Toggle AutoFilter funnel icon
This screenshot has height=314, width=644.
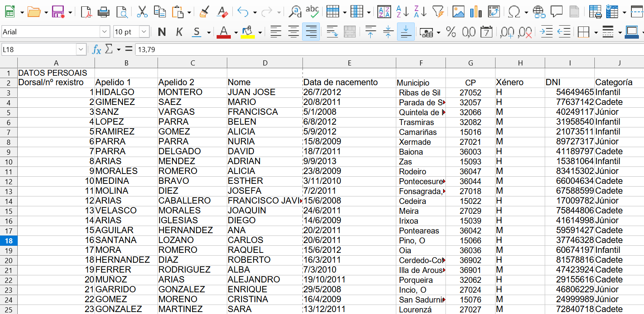coord(438,12)
